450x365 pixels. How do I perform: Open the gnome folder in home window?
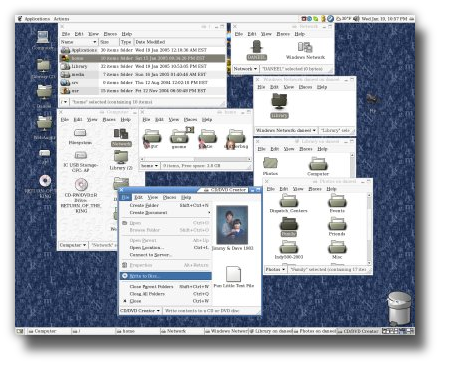(179, 139)
